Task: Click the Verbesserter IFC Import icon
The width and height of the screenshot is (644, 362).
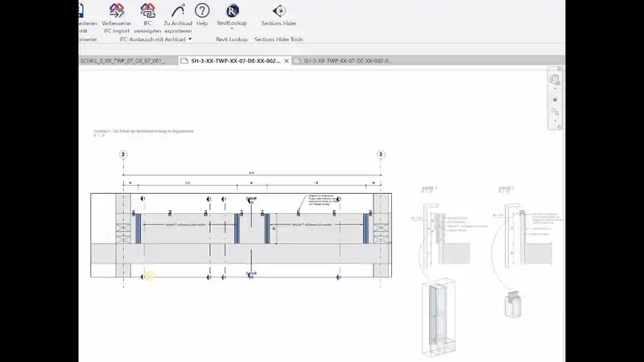Action: click(x=117, y=11)
